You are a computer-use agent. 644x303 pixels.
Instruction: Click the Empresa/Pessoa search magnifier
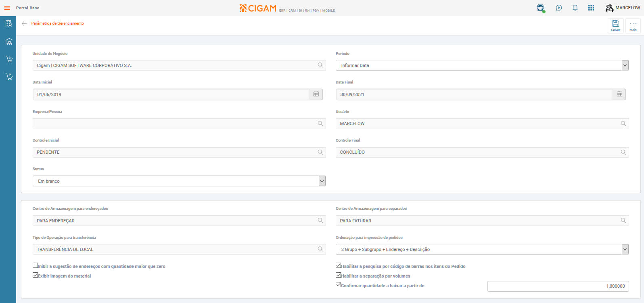point(320,123)
